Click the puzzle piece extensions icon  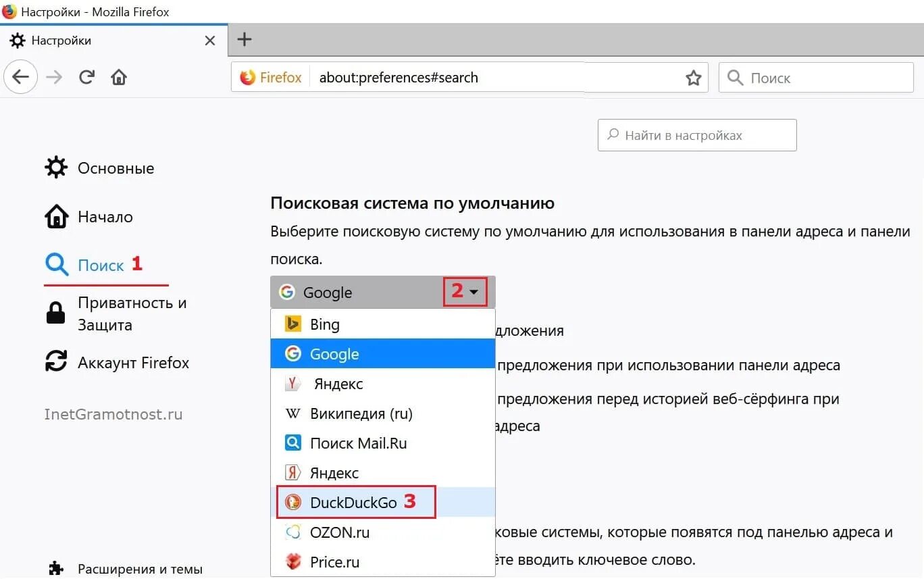[56, 568]
